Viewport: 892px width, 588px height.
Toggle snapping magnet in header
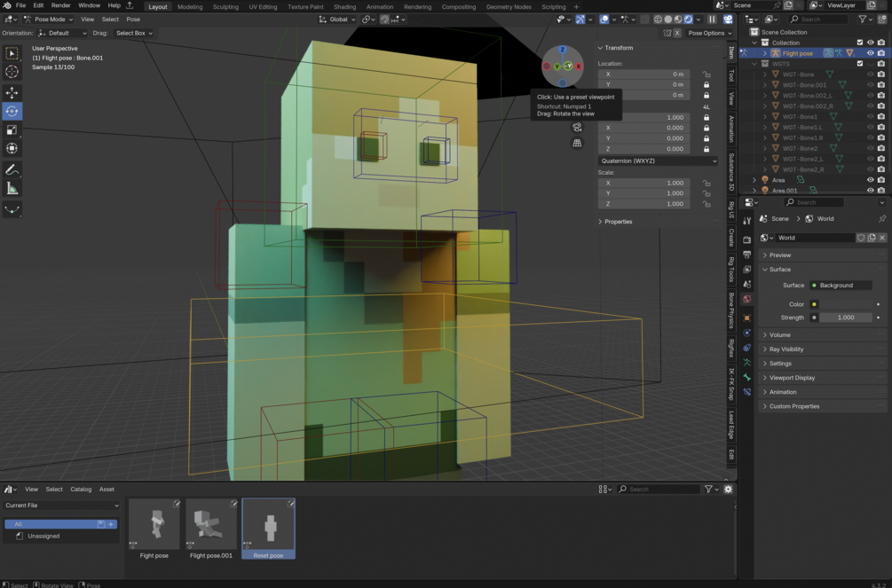[384, 20]
